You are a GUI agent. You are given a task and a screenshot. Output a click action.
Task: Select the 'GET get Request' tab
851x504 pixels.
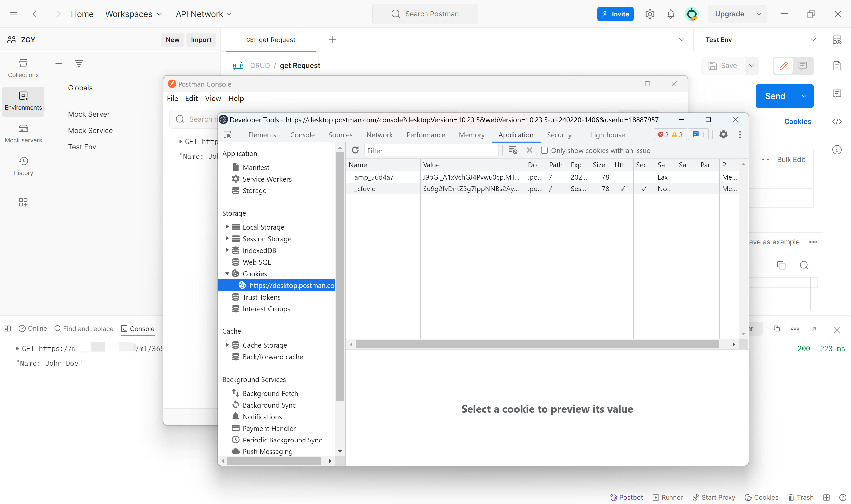(271, 40)
